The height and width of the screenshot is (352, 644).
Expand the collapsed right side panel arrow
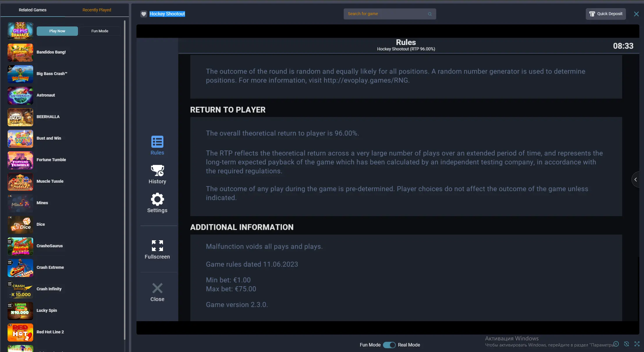[636, 179]
